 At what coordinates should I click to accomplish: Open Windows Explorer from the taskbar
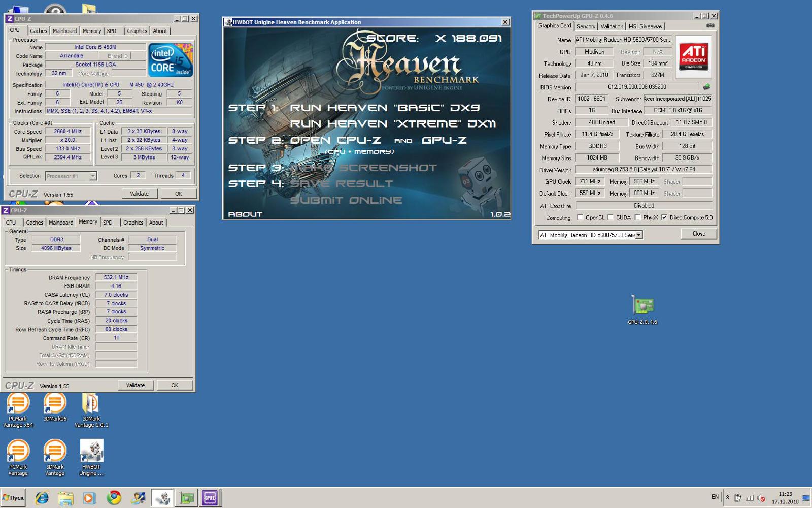[65, 498]
